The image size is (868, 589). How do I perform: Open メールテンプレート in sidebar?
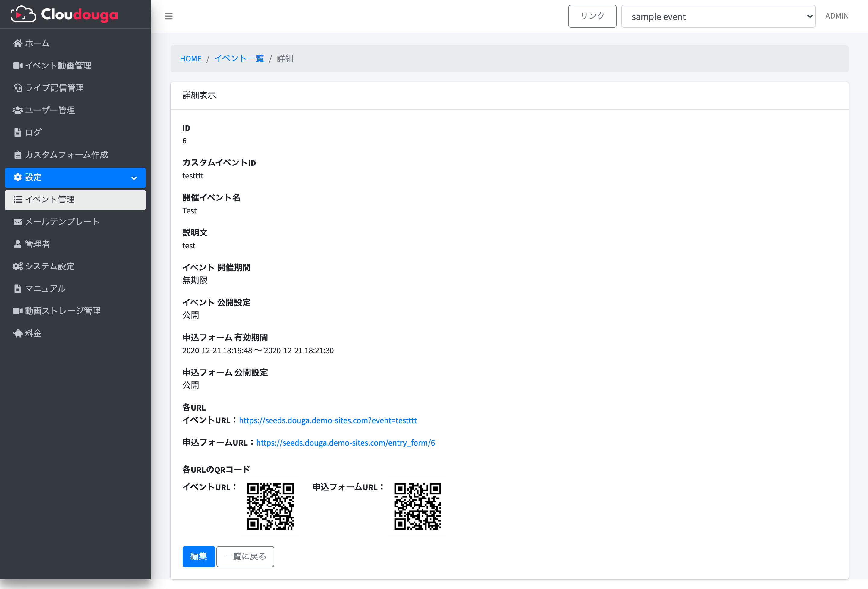pyautogui.click(x=75, y=222)
